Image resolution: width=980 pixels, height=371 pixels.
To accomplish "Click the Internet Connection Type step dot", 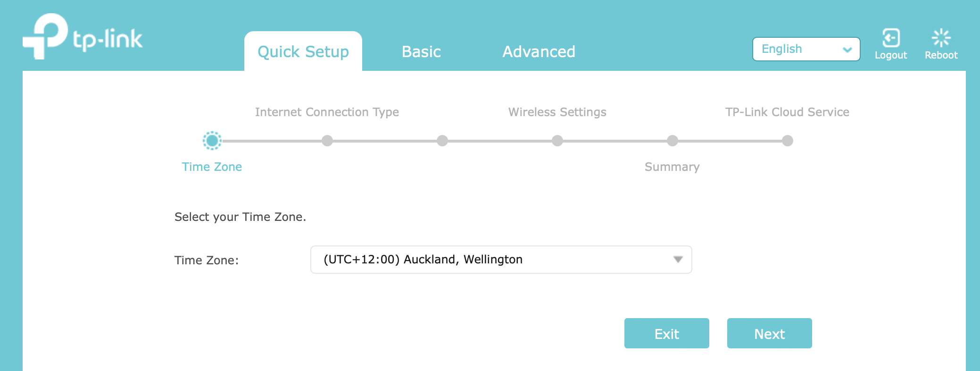I will (x=328, y=141).
